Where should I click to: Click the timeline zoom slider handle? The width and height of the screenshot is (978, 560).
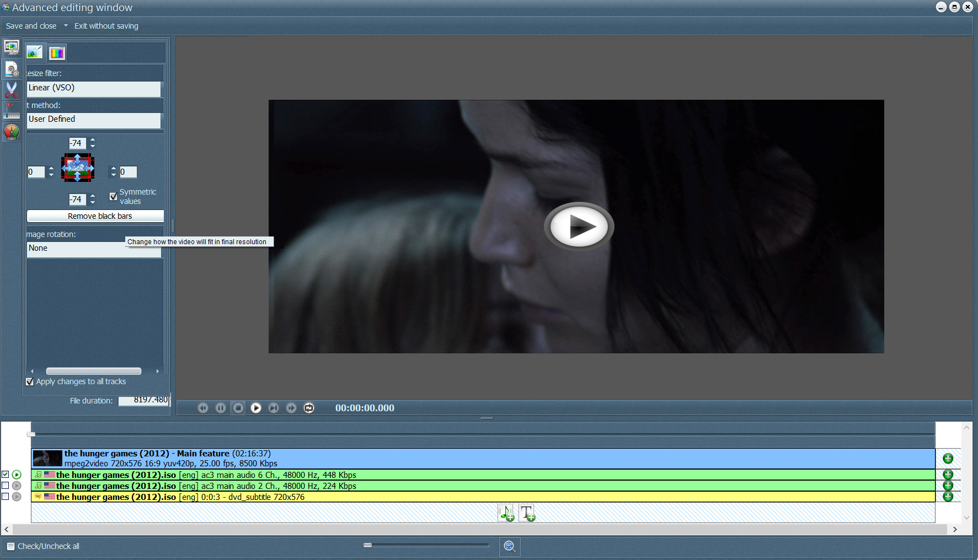click(368, 545)
